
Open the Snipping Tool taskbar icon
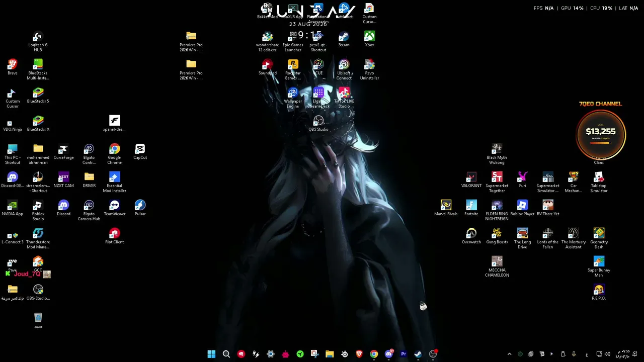coord(314,354)
